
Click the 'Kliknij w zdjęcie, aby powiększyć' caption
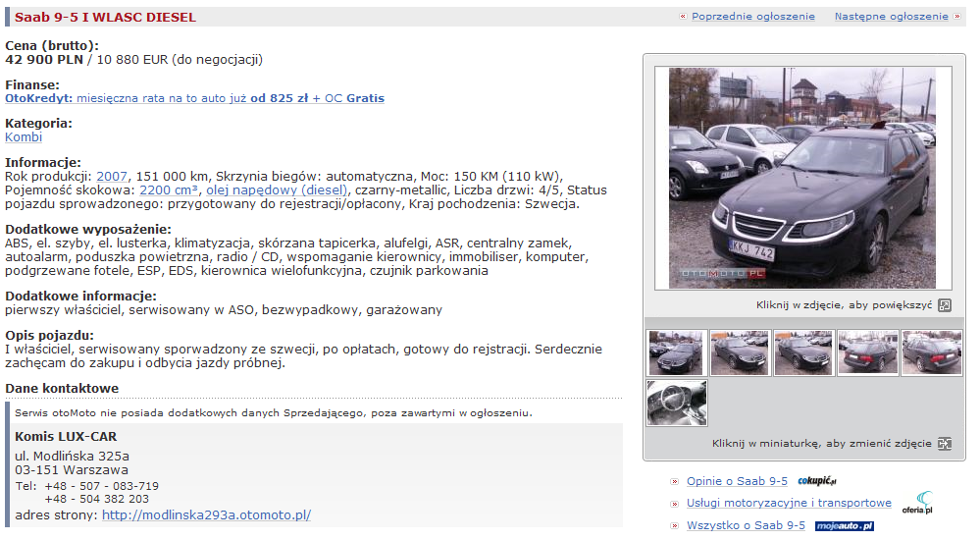tap(844, 305)
